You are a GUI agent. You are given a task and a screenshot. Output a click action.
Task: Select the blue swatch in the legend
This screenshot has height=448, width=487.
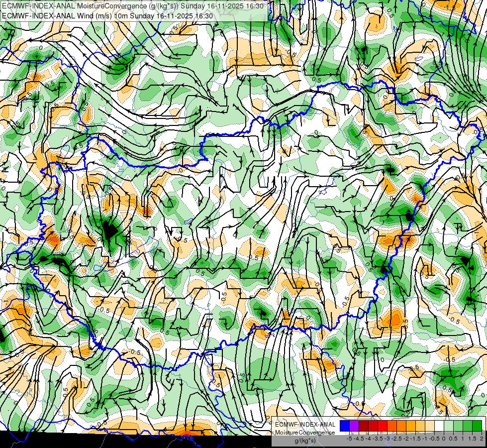[345, 426]
